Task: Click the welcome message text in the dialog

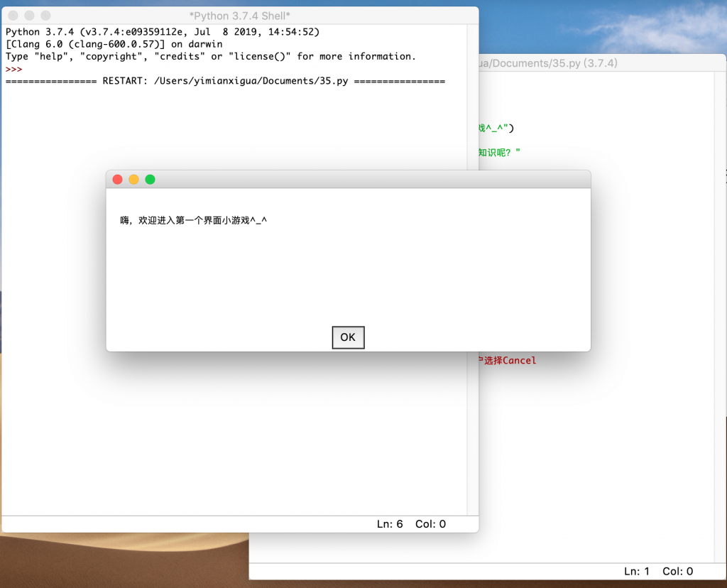Action: [193, 221]
